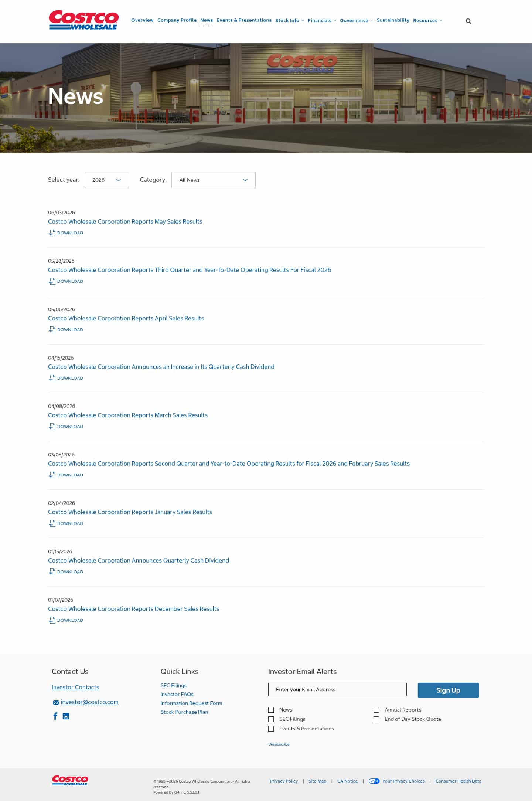The height and width of the screenshot is (801, 532).
Task: Open Your Privacy Choices link
Action: (403, 781)
